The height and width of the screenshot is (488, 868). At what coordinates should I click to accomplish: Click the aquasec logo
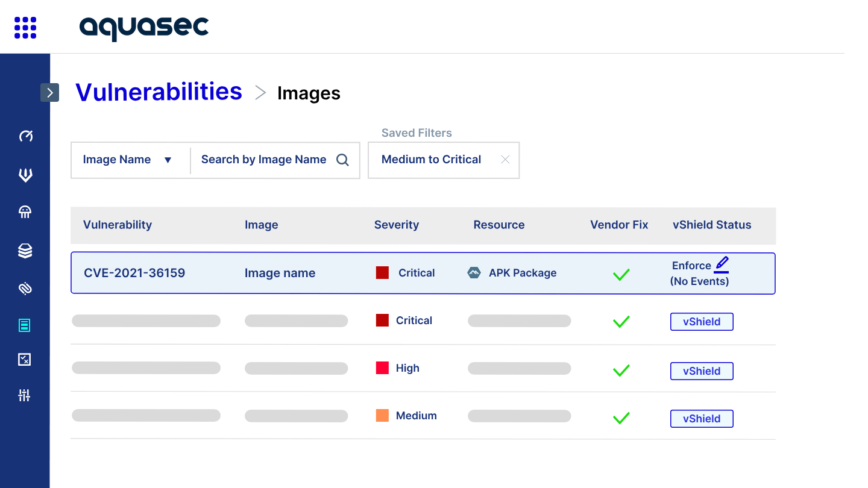[144, 28]
